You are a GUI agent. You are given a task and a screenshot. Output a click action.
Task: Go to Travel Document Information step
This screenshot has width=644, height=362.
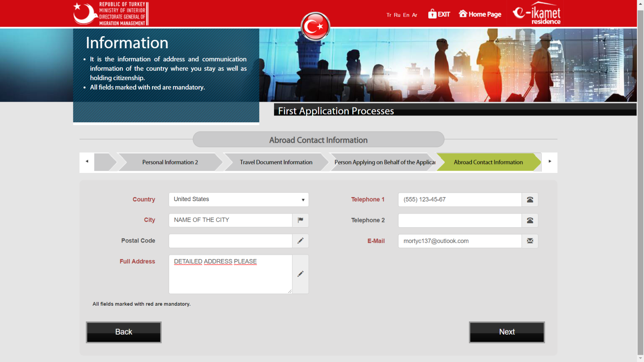(x=276, y=162)
